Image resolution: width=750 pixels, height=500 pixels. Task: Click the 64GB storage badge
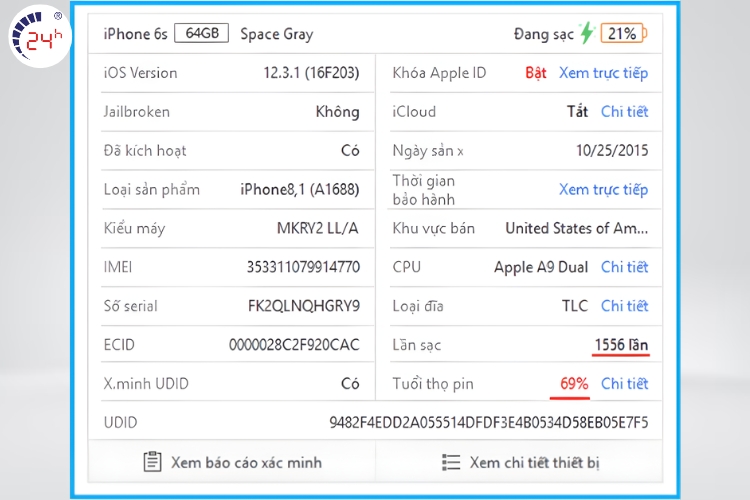(201, 33)
